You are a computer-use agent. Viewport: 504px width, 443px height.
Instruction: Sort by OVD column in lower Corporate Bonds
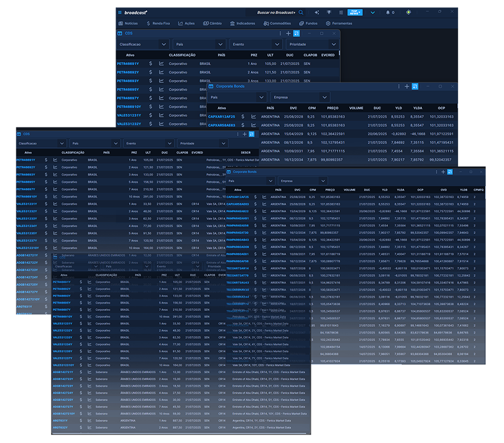443,190
